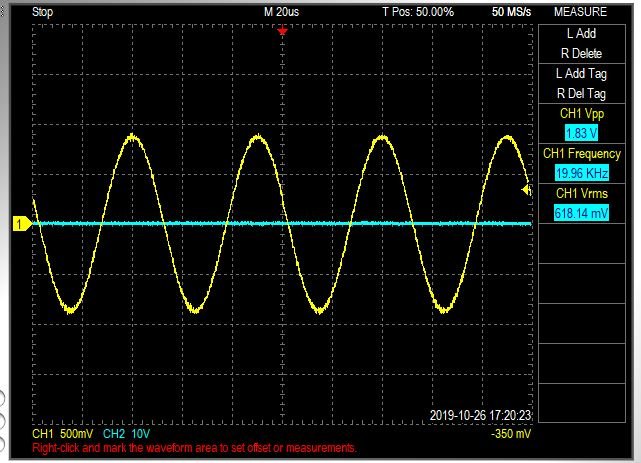The image size is (641, 463).
Task: Select the CH1 Frequency measurement label
Action: pos(582,154)
